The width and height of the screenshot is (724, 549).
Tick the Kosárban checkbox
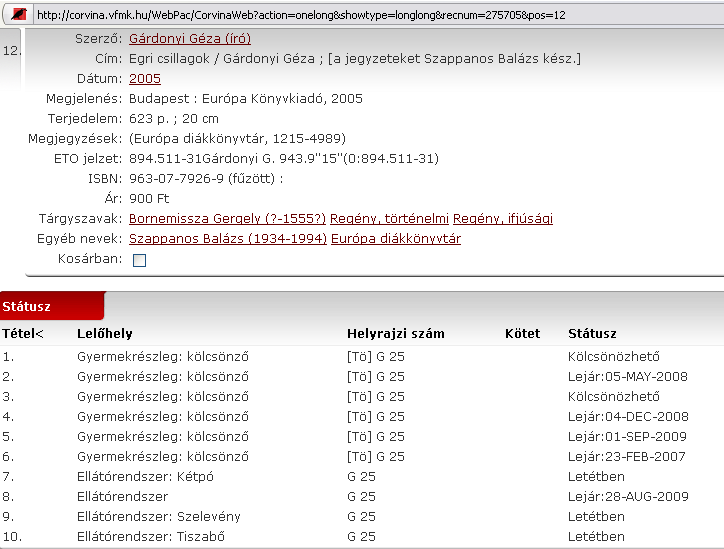coord(139,260)
